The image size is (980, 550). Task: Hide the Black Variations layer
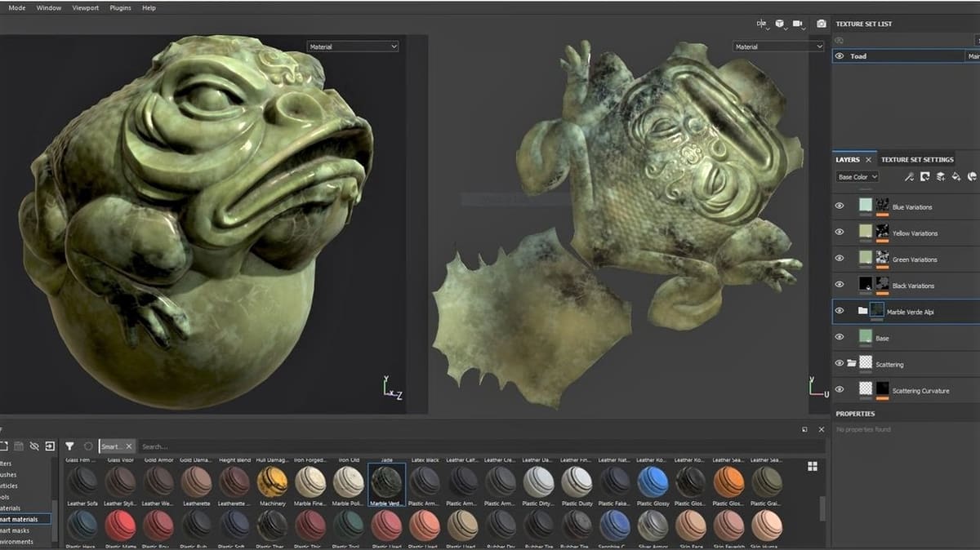click(x=839, y=285)
